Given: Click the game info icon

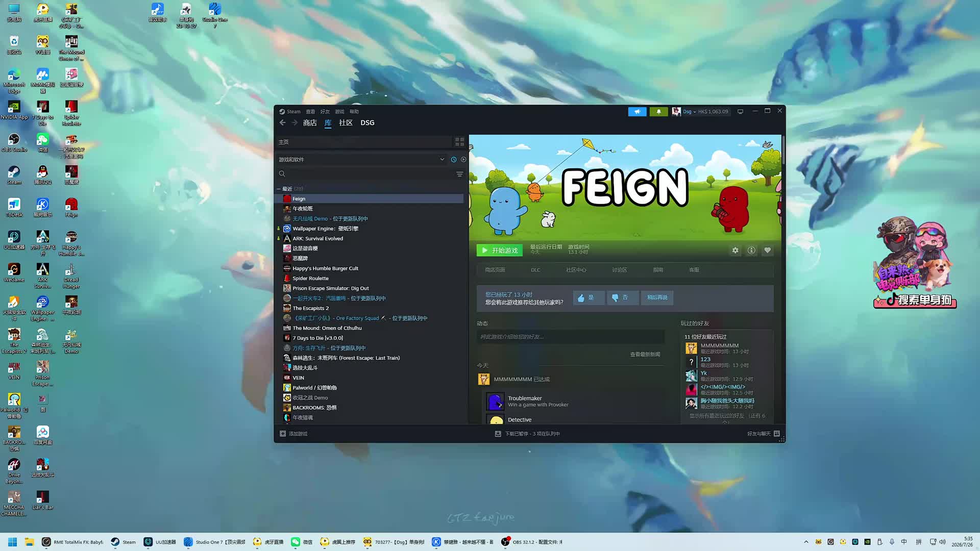Looking at the screenshot, I should point(751,251).
